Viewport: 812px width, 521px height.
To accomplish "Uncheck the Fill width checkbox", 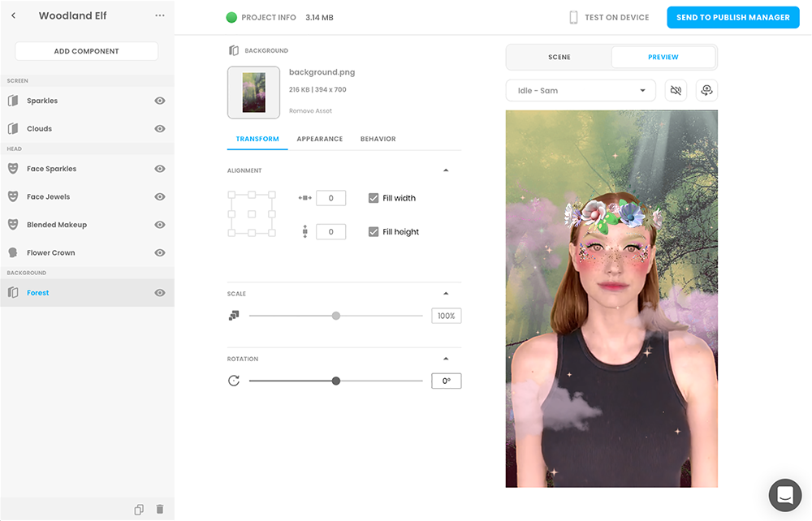I will coord(374,198).
